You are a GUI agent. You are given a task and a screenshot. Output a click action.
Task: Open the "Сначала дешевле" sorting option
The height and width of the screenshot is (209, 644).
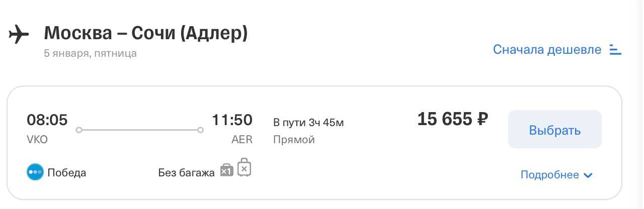[x=547, y=50]
